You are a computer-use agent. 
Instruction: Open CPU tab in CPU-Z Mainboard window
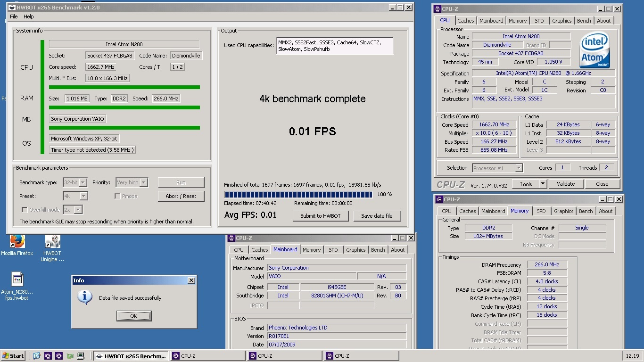pyautogui.click(x=239, y=250)
